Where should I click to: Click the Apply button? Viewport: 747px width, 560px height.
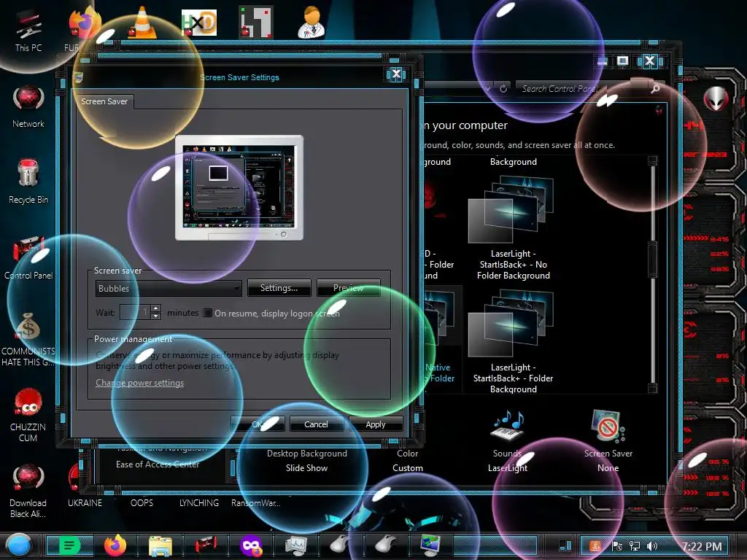[x=376, y=424]
